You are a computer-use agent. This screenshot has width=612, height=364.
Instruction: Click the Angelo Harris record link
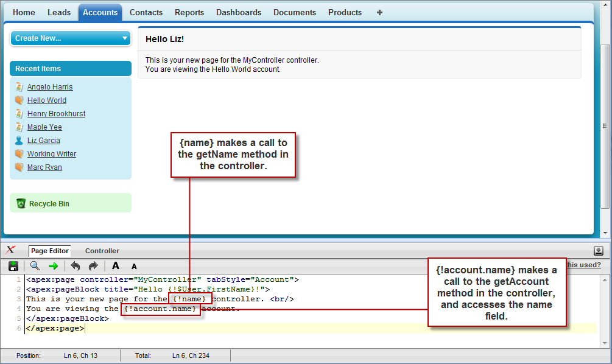click(49, 86)
